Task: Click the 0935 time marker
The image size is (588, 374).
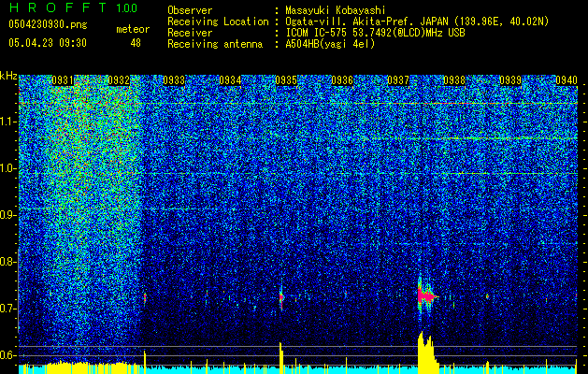Action: click(286, 80)
